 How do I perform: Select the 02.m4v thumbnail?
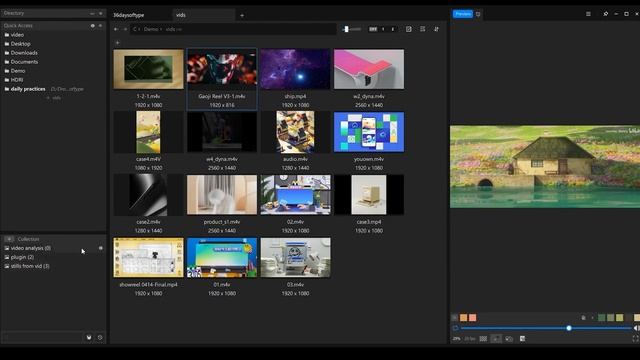(296, 195)
